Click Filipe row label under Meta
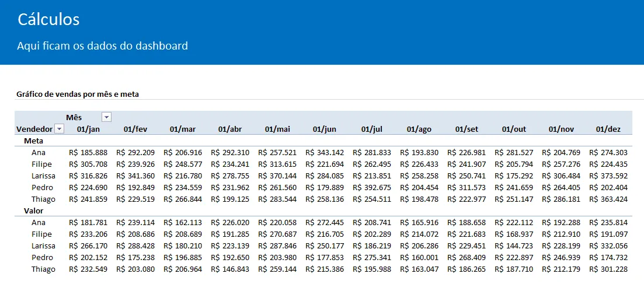The width and height of the screenshot is (644, 284). pos(41,164)
